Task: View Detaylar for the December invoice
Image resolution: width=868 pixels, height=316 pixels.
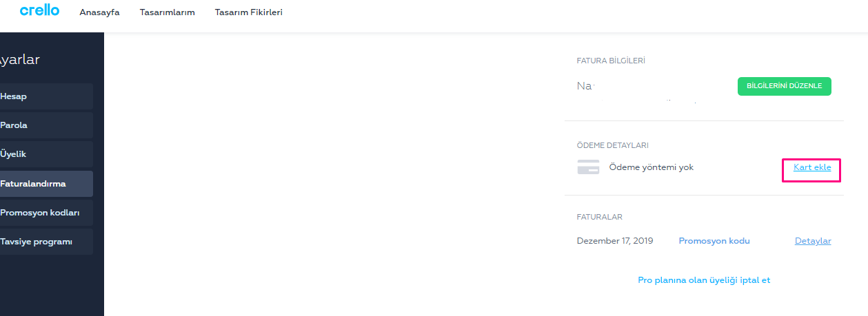Action: [813, 241]
